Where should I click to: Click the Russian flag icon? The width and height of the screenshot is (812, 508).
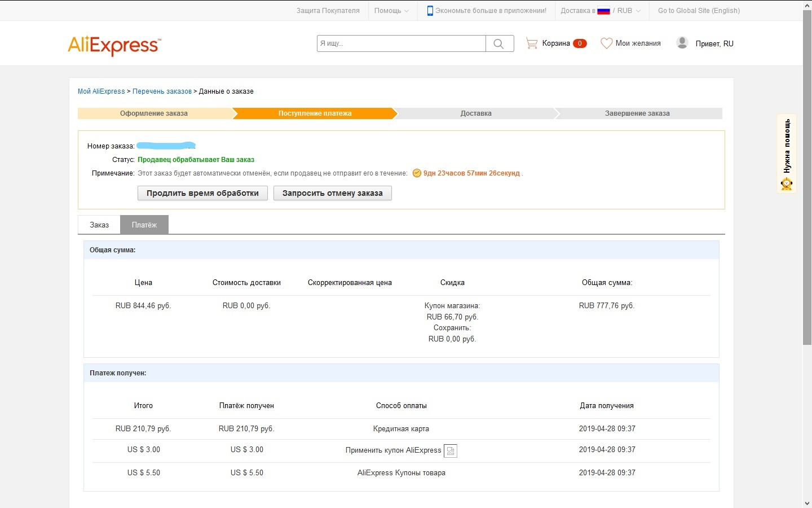[x=604, y=11]
